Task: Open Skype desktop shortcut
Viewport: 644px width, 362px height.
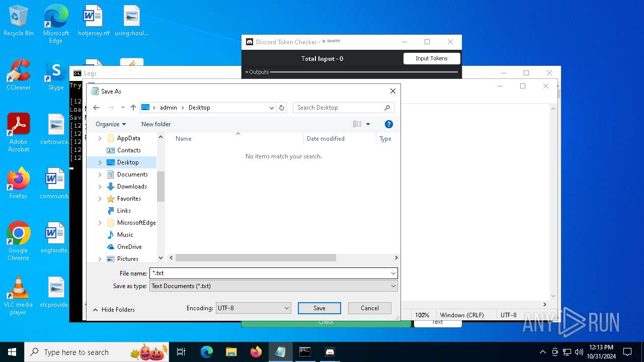Action: coord(56,75)
